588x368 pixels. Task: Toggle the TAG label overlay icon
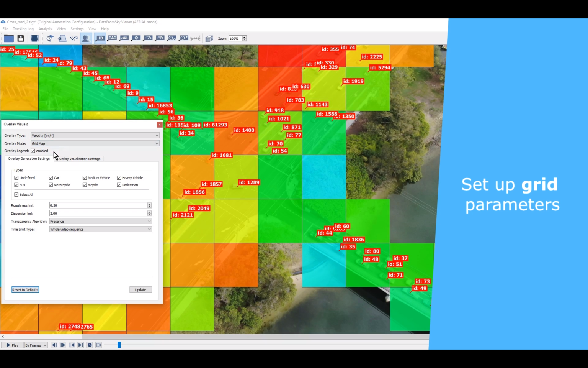point(112,38)
